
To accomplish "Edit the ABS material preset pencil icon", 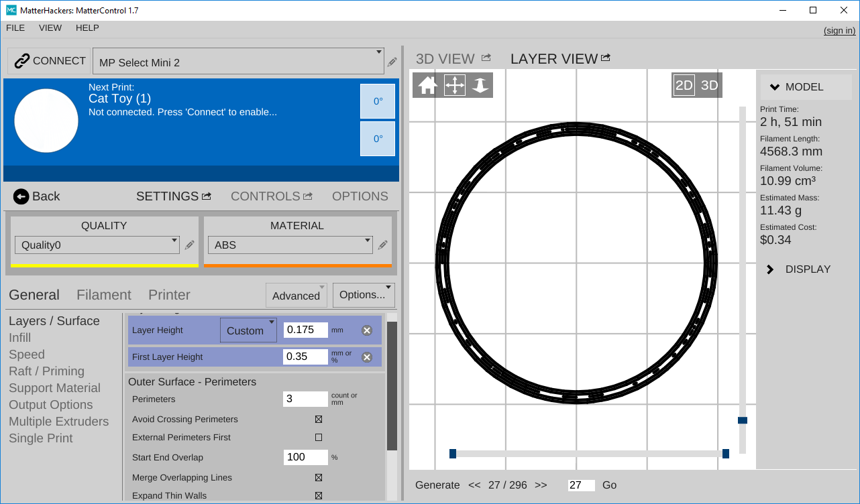I will click(383, 245).
